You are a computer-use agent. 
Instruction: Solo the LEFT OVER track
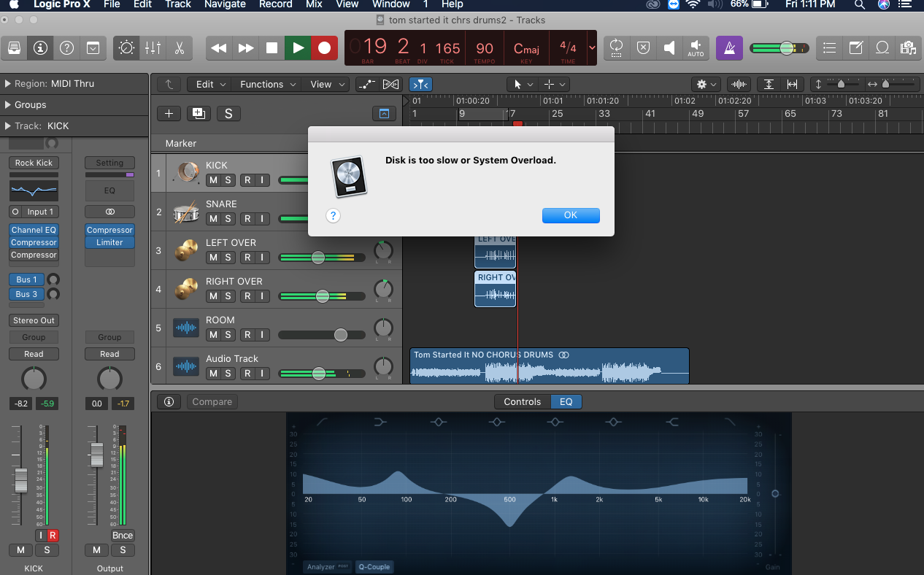point(228,258)
